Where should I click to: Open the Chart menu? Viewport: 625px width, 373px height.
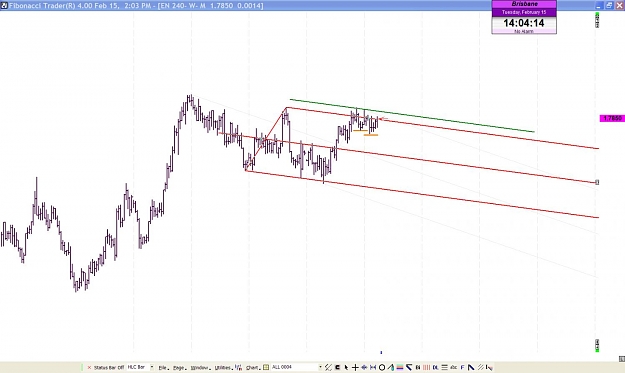click(252, 367)
